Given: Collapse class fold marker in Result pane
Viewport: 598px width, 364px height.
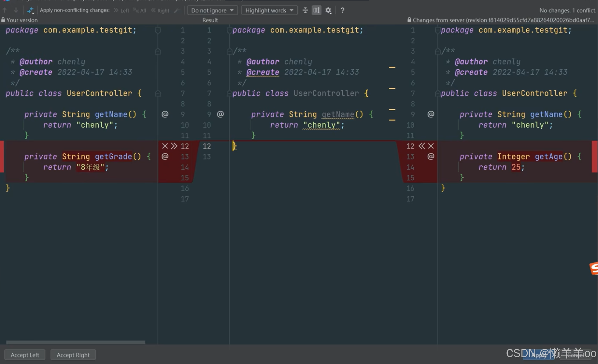Looking at the screenshot, I should [x=229, y=93].
